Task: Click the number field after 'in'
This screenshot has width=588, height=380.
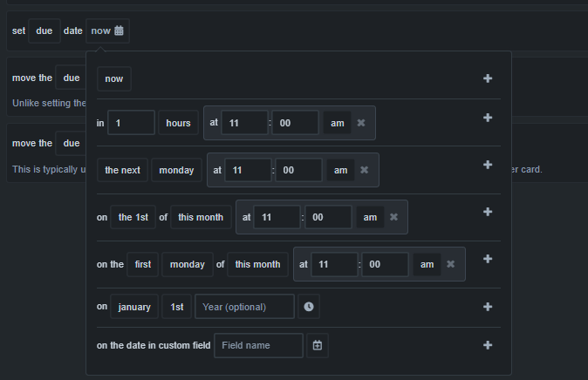Action: [x=131, y=123]
